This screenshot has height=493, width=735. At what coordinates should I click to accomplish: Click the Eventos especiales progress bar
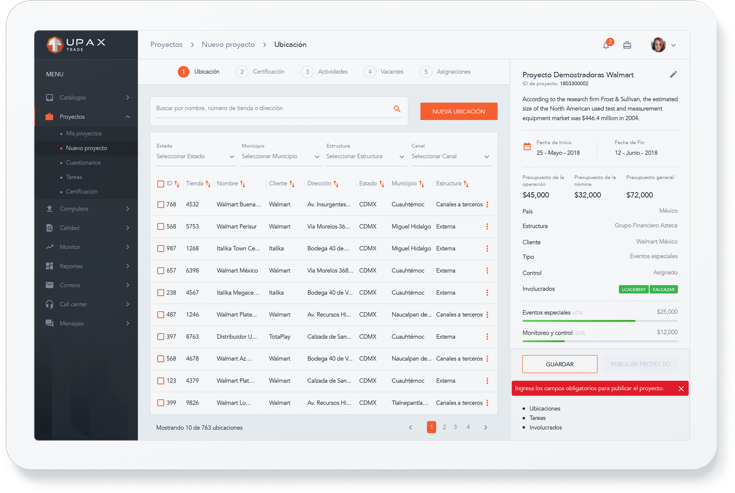(600, 321)
